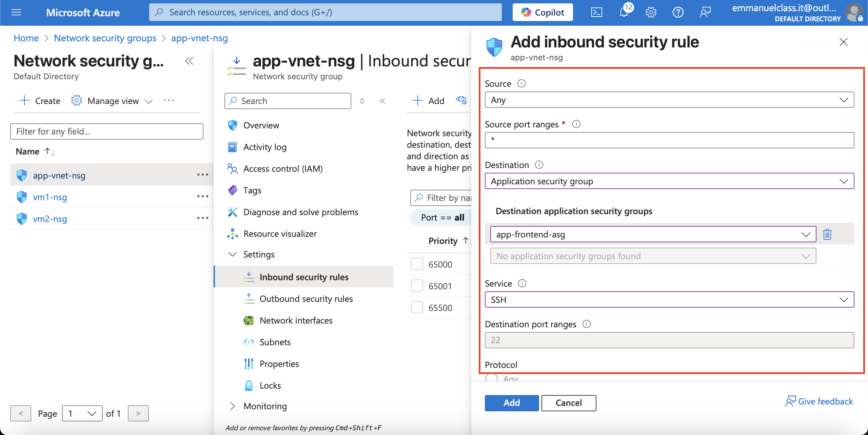This screenshot has width=868, height=435.
Task: Open Outbound security rules
Action: click(306, 299)
